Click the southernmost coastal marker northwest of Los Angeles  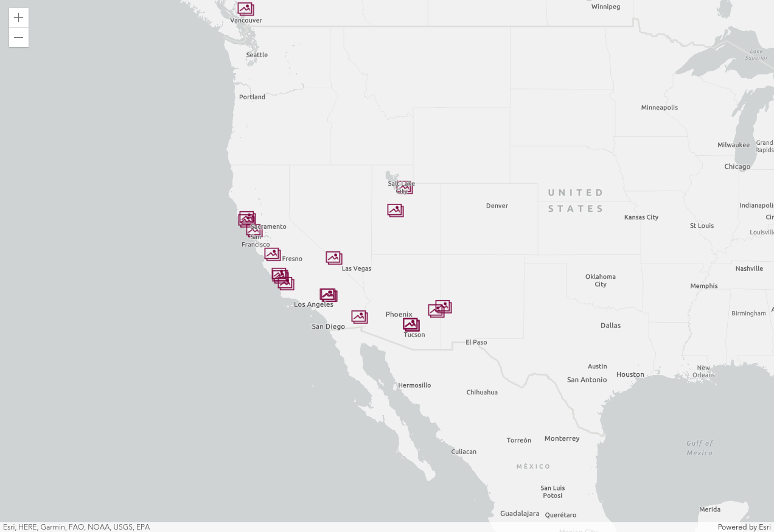click(287, 284)
